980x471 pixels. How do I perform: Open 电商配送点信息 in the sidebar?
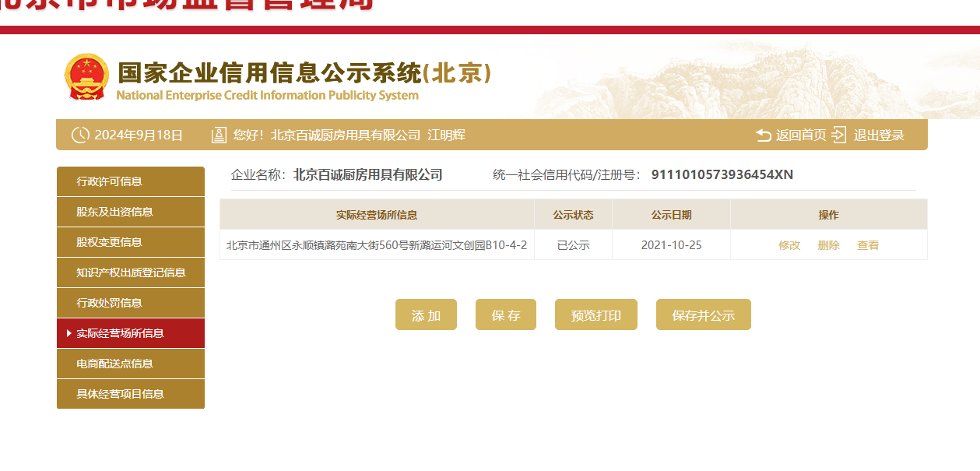point(131,364)
